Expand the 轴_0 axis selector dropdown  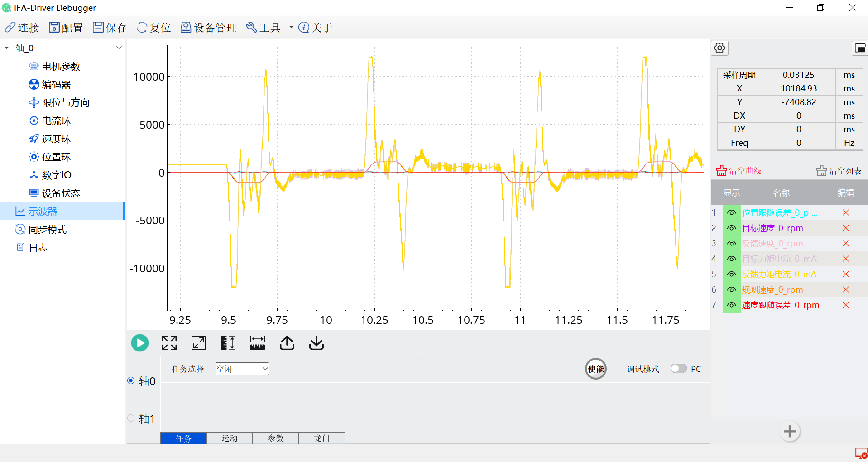pos(119,48)
